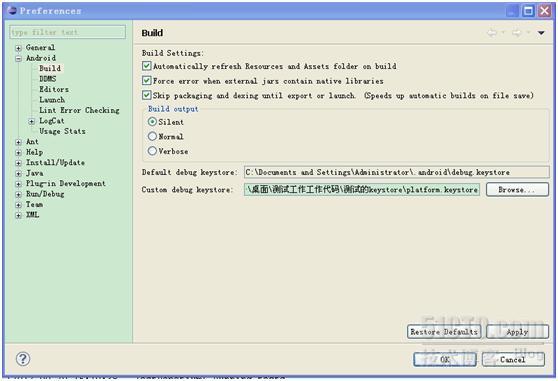Click the Default debug keystore path field
558x381 pixels.
tap(396, 172)
